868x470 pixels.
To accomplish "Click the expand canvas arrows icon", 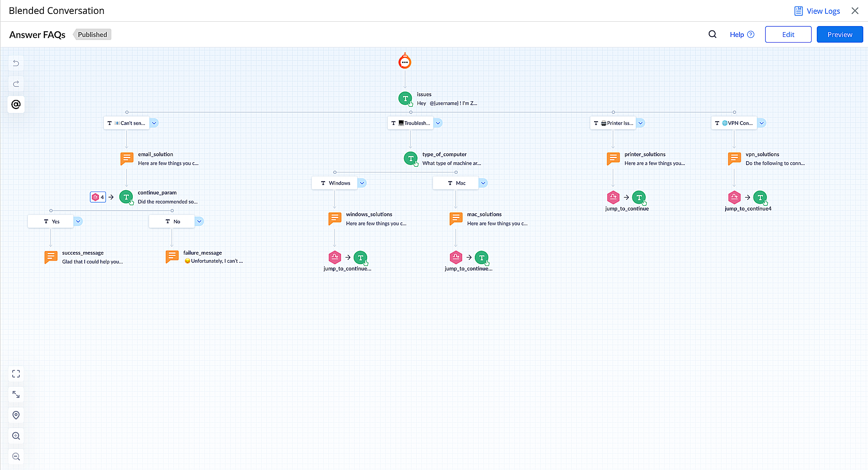I will coord(16,394).
